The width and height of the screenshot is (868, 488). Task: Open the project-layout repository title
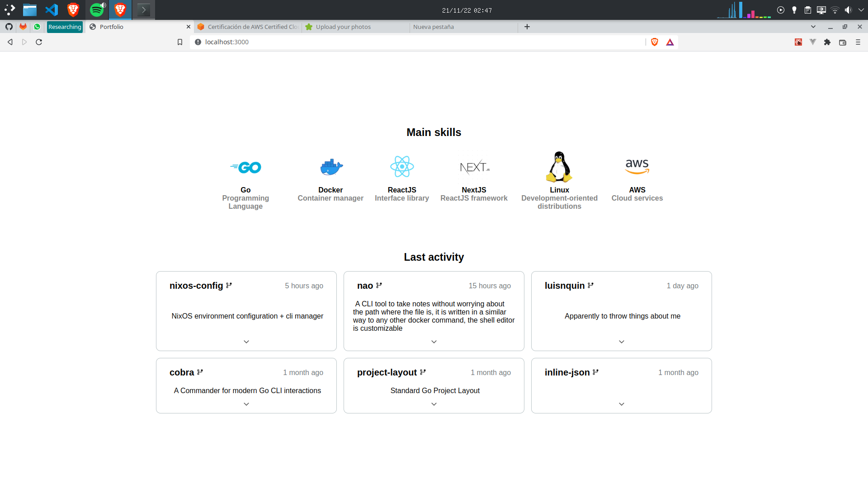click(387, 372)
